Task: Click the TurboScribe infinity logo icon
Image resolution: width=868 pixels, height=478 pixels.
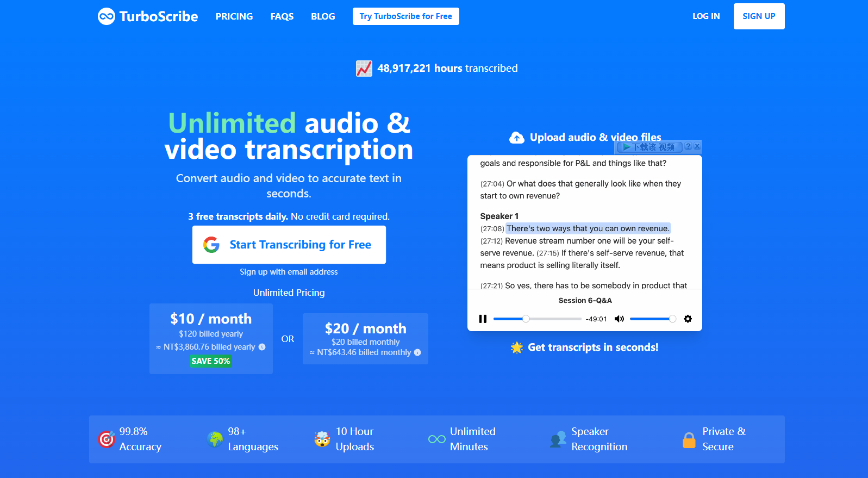Action: [x=107, y=16]
